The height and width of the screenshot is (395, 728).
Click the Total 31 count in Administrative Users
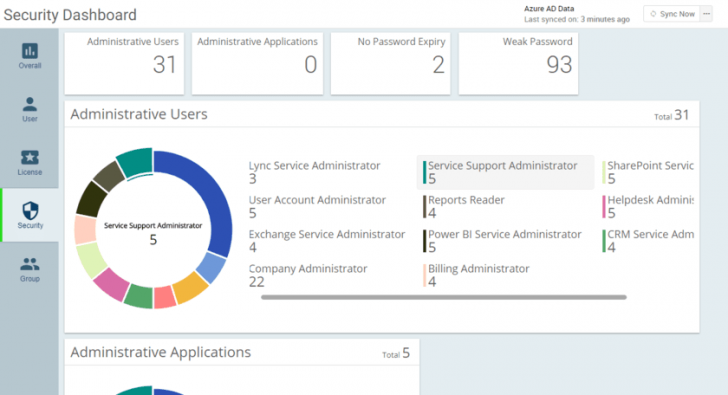tap(671, 115)
